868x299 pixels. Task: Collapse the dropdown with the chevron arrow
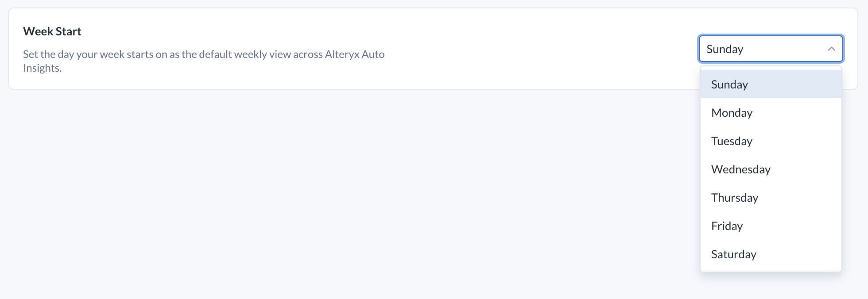(x=831, y=49)
